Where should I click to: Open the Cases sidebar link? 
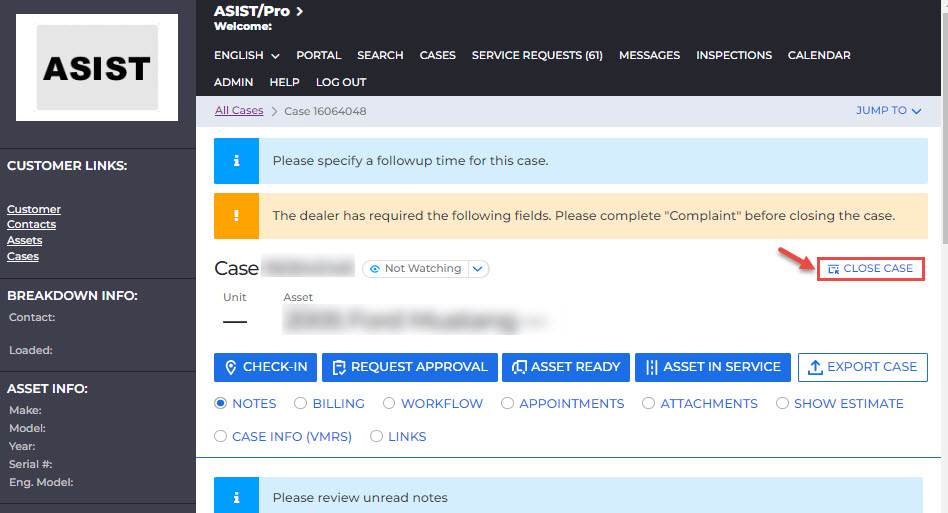(x=23, y=256)
